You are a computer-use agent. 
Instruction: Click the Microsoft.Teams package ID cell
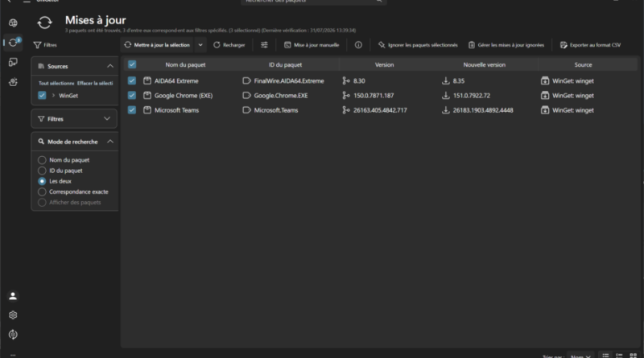pyautogui.click(x=276, y=110)
